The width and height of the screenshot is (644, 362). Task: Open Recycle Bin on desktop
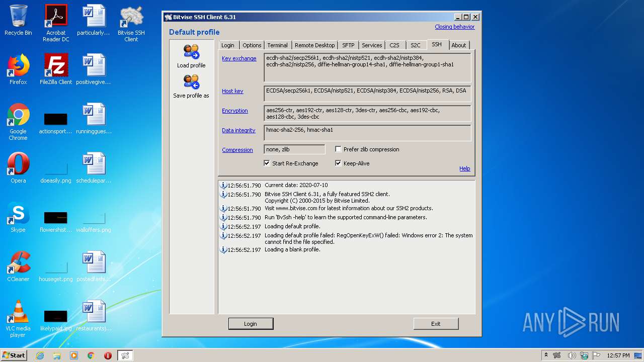point(18,21)
